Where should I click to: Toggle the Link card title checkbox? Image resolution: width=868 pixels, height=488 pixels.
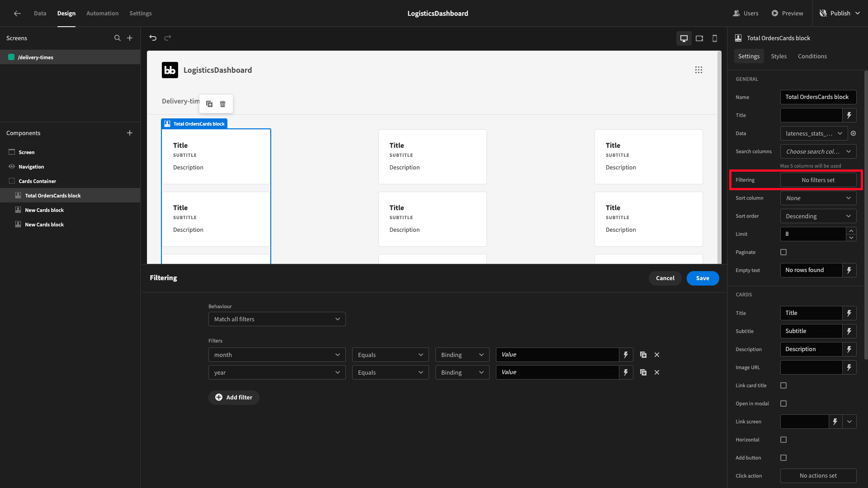[783, 385]
